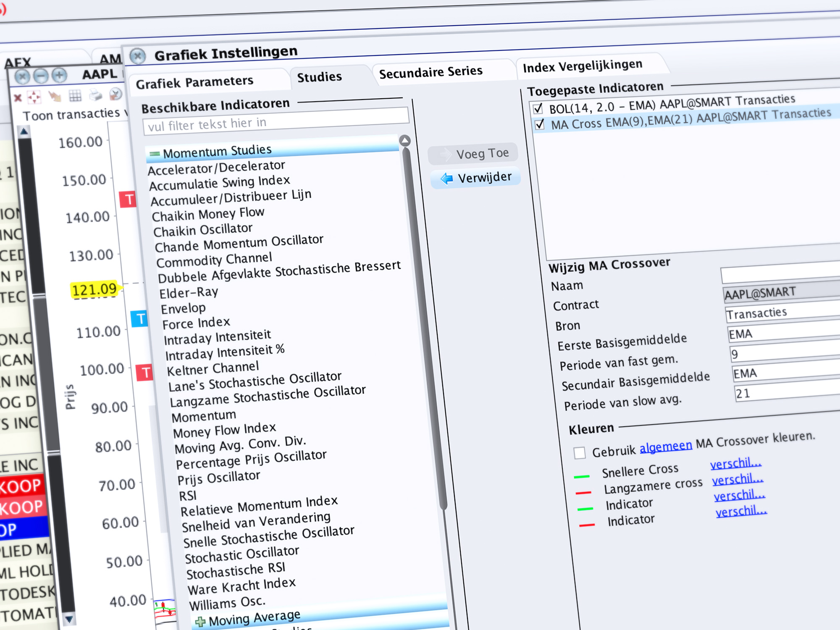Select Force Index indicator
The image size is (840, 630).
[196, 323]
